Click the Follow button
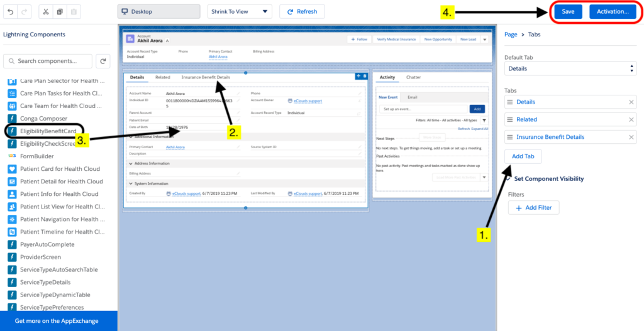This screenshot has width=644, height=331. click(359, 40)
